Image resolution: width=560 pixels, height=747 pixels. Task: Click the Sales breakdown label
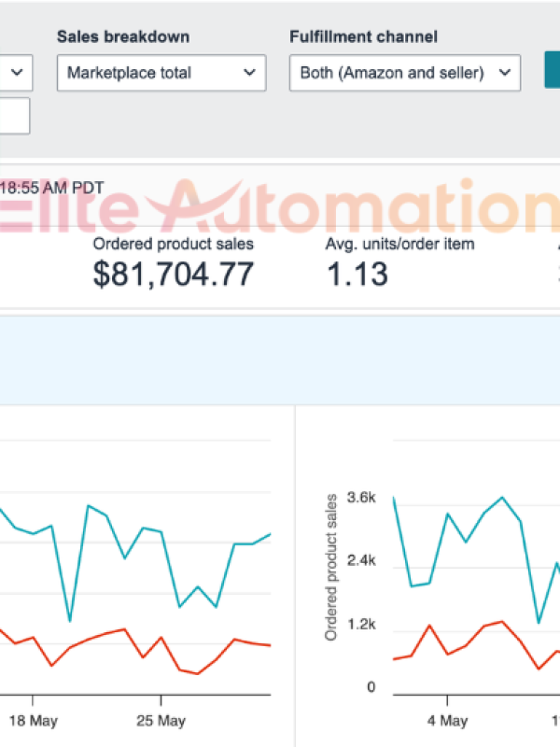pos(123,36)
